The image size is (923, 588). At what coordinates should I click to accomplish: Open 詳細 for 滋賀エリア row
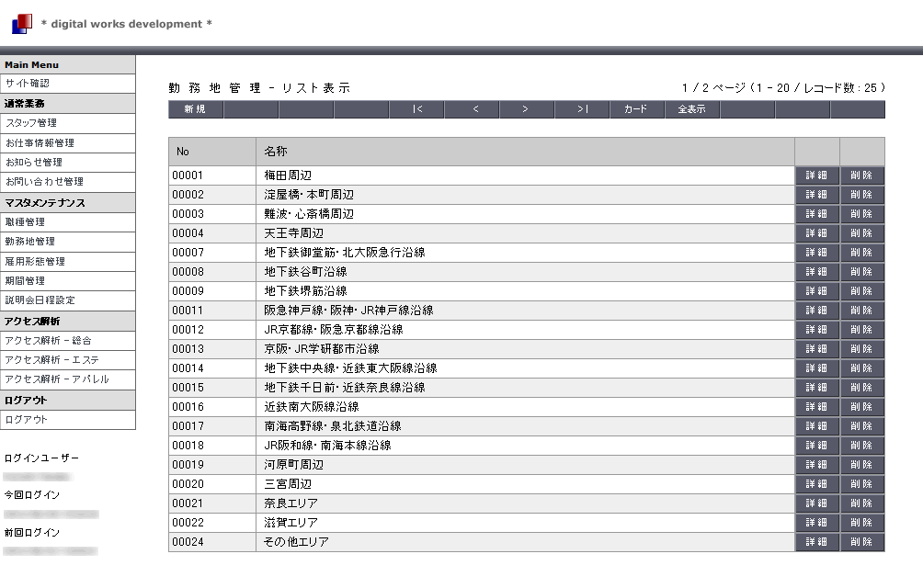pyautogui.click(x=817, y=523)
